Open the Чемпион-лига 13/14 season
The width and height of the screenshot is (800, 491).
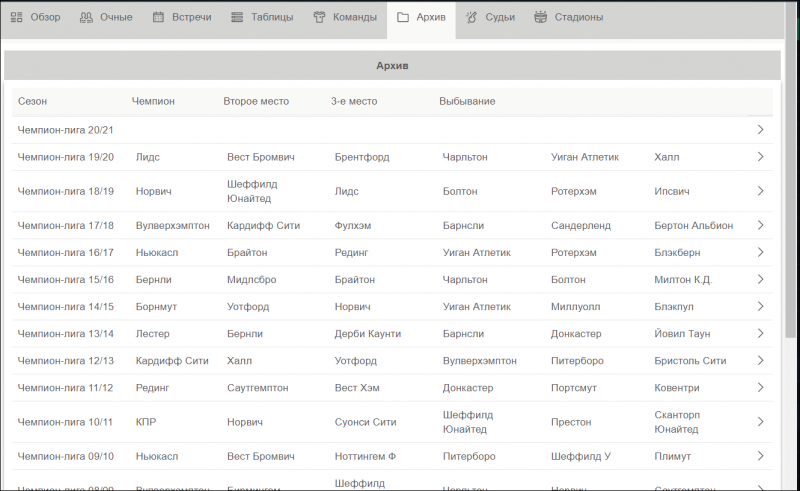(x=65, y=334)
